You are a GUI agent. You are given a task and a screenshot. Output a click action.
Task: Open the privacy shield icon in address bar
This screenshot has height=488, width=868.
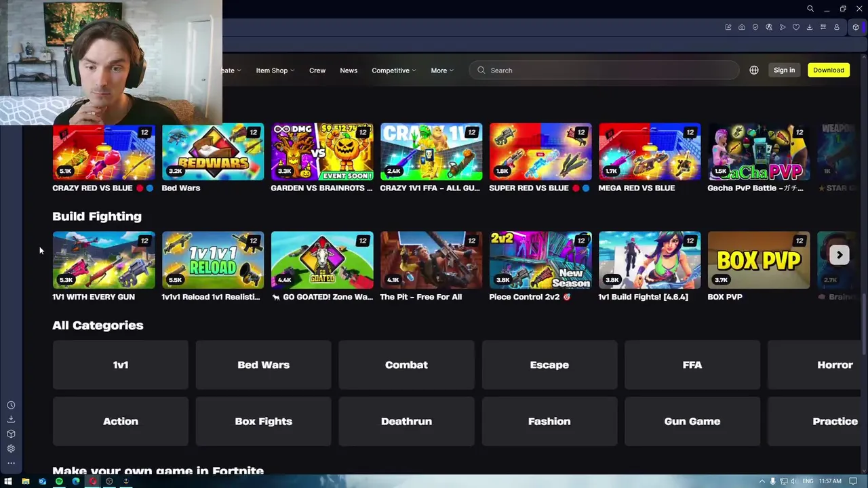point(755,27)
